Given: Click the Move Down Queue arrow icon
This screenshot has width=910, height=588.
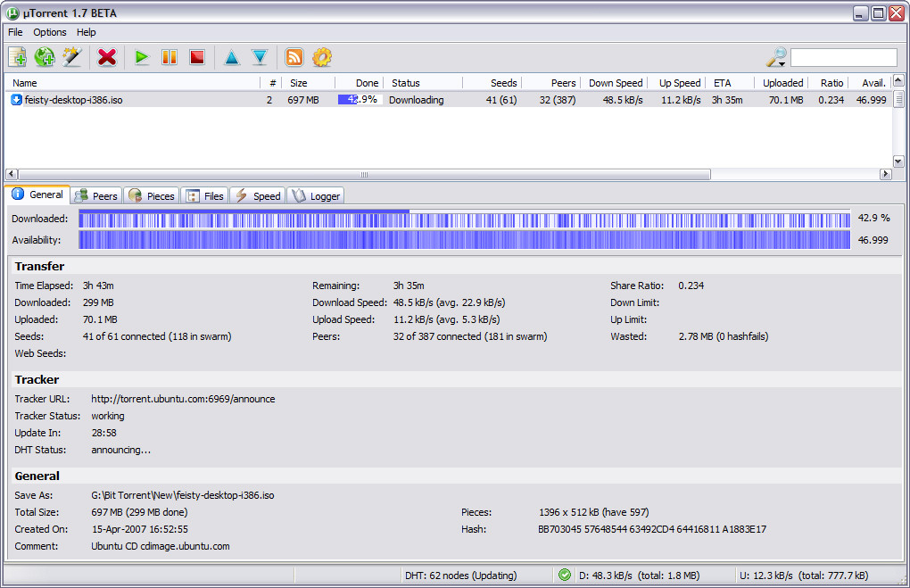Looking at the screenshot, I should tap(260, 57).
